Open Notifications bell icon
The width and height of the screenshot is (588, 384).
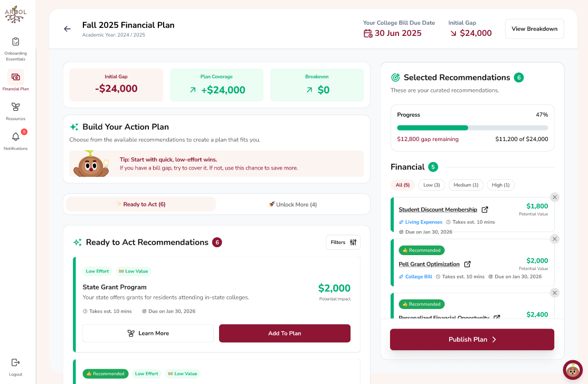coord(15,137)
